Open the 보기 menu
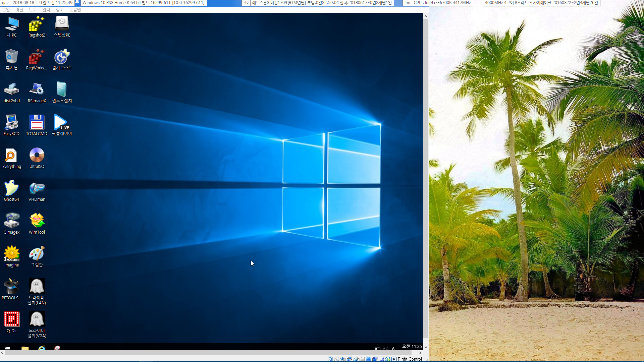 pyautogui.click(x=33, y=10)
